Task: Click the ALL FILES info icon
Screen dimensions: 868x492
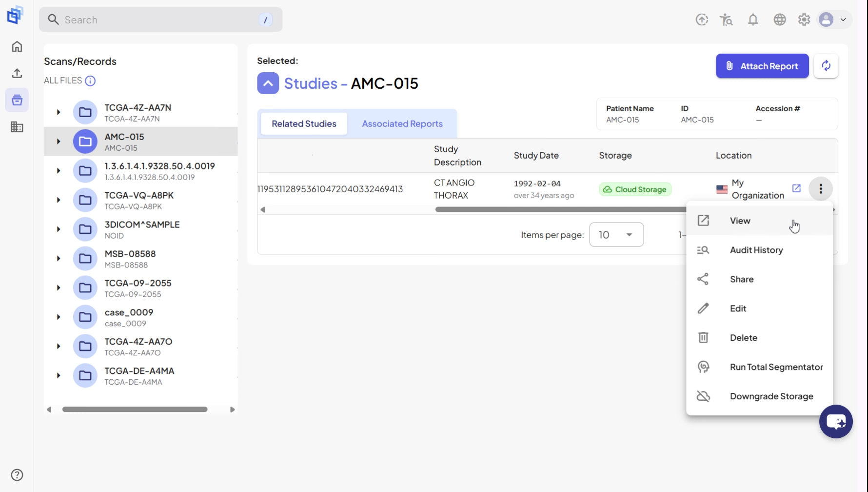Action: (x=90, y=81)
